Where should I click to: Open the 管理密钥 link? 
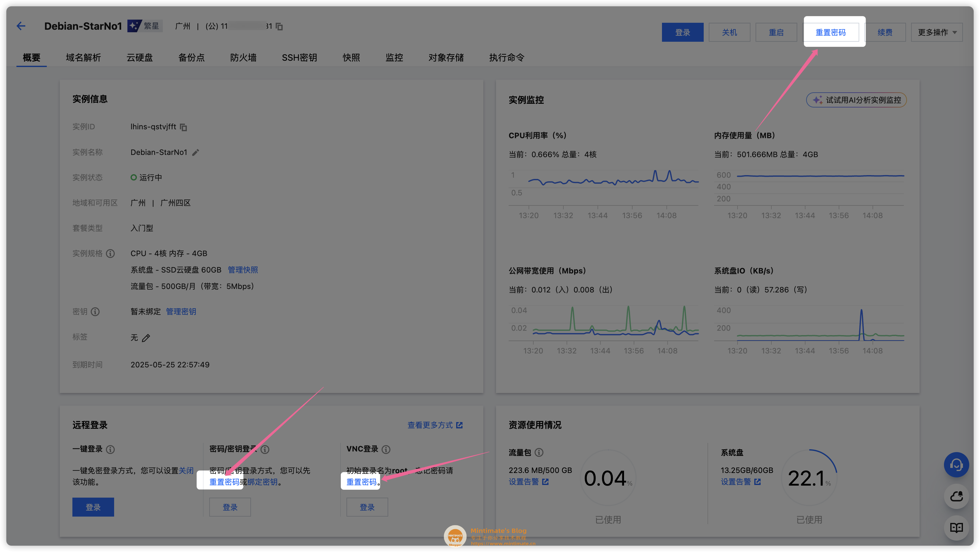click(x=181, y=312)
